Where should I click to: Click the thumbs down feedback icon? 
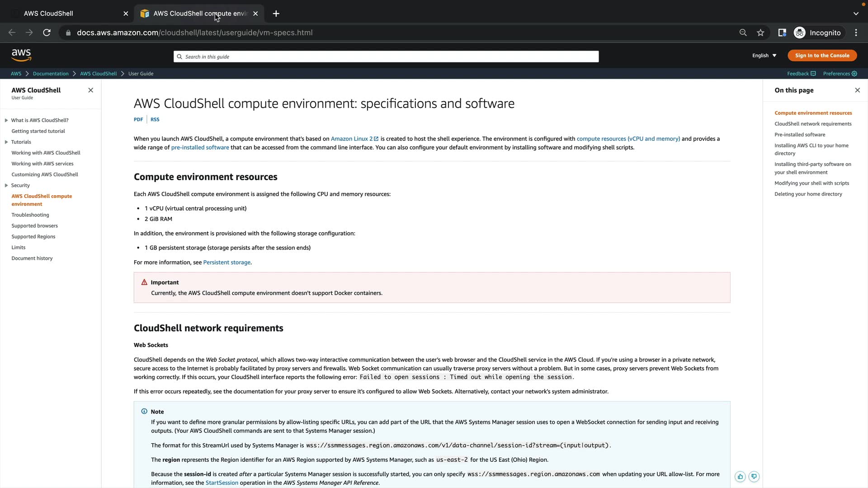(754, 477)
